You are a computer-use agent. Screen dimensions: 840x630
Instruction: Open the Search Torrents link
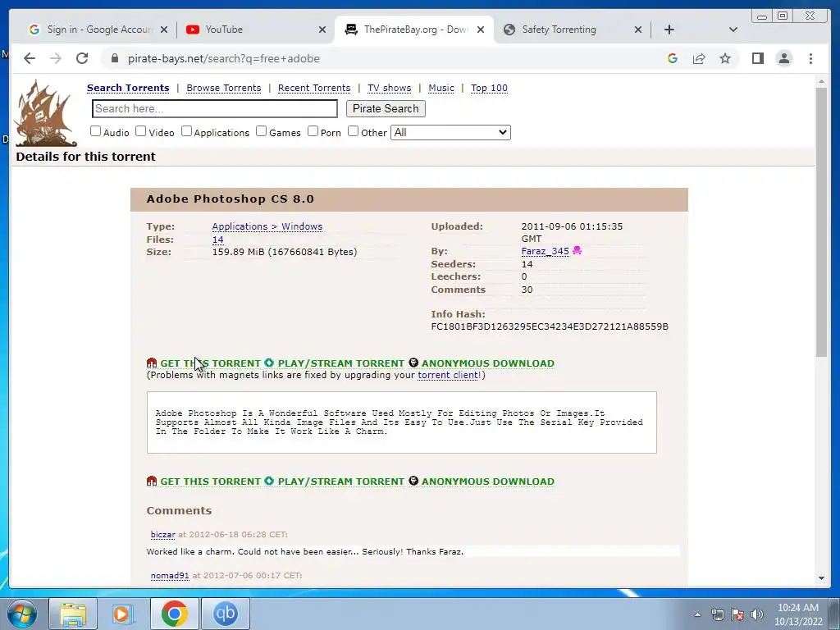point(128,88)
